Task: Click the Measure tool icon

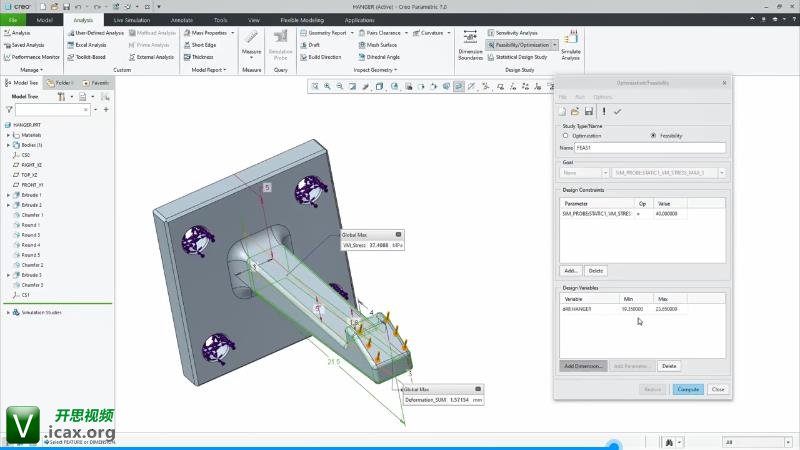Action: coord(251,42)
